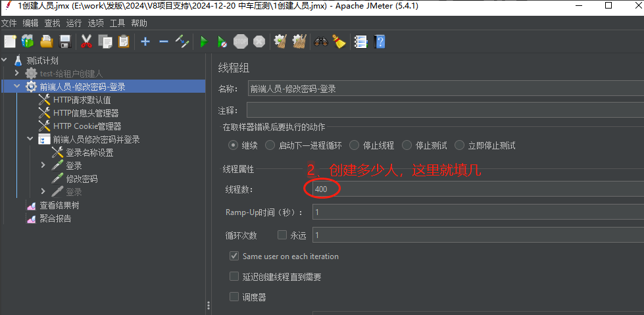Open the Help question mark icon

380,41
